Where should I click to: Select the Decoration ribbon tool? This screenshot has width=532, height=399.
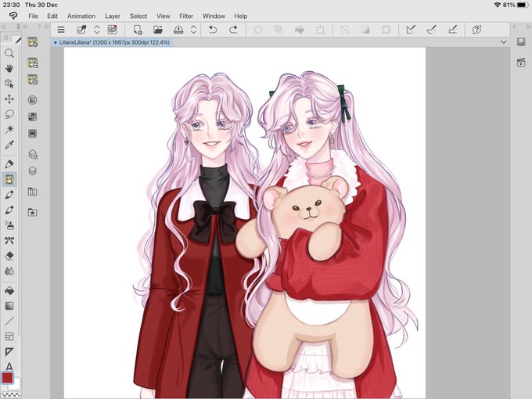point(9,240)
